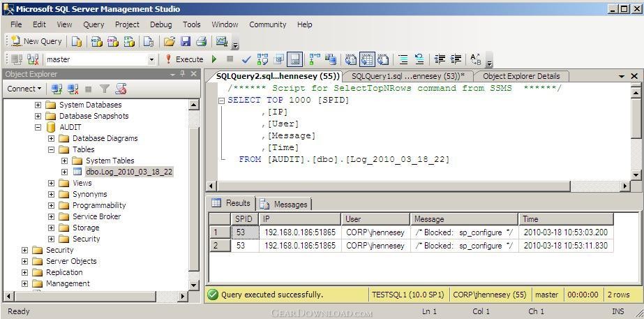The height and width of the screenshot is (319, 644).
Task: Select the Synonyms folder
Action: click(x=89, y=194)
